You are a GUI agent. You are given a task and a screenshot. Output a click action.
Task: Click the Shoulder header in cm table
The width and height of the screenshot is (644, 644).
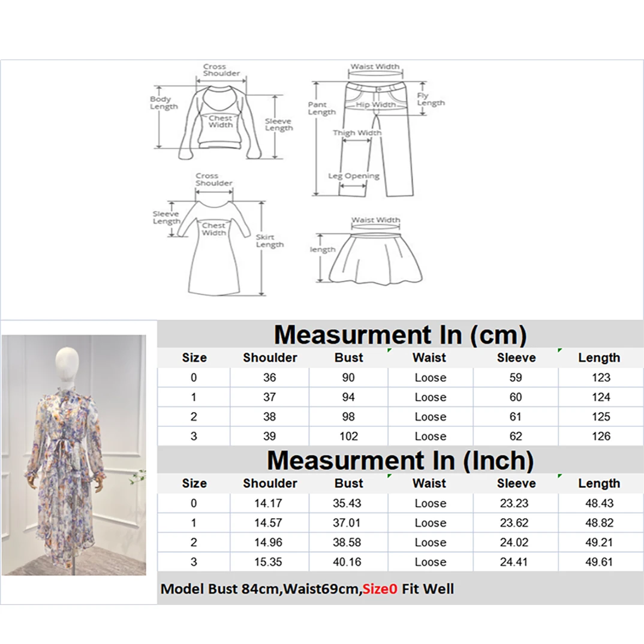[x=270, y=358]
